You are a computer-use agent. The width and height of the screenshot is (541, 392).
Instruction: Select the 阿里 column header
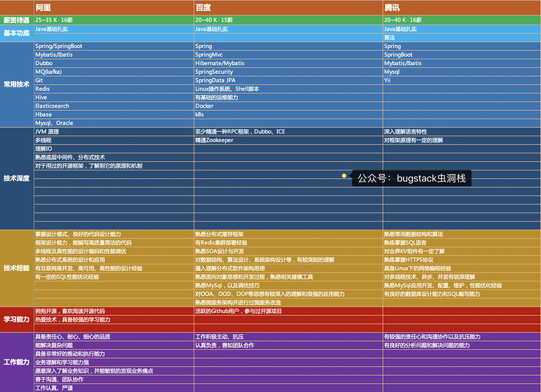click(114, 7)
